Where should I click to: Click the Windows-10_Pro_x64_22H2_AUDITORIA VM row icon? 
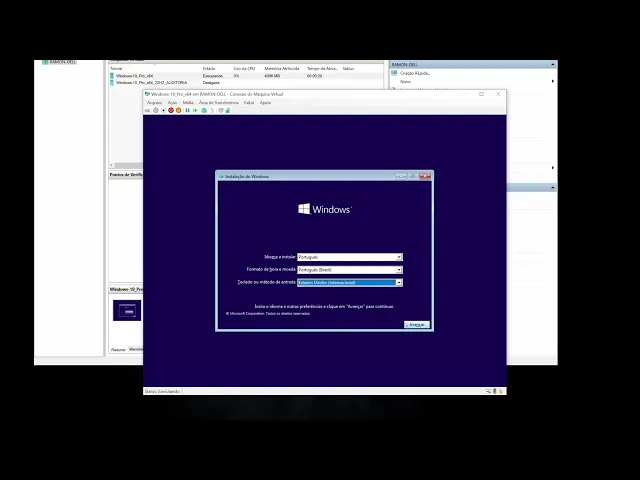pyautogui.click(x=112, y=82)
